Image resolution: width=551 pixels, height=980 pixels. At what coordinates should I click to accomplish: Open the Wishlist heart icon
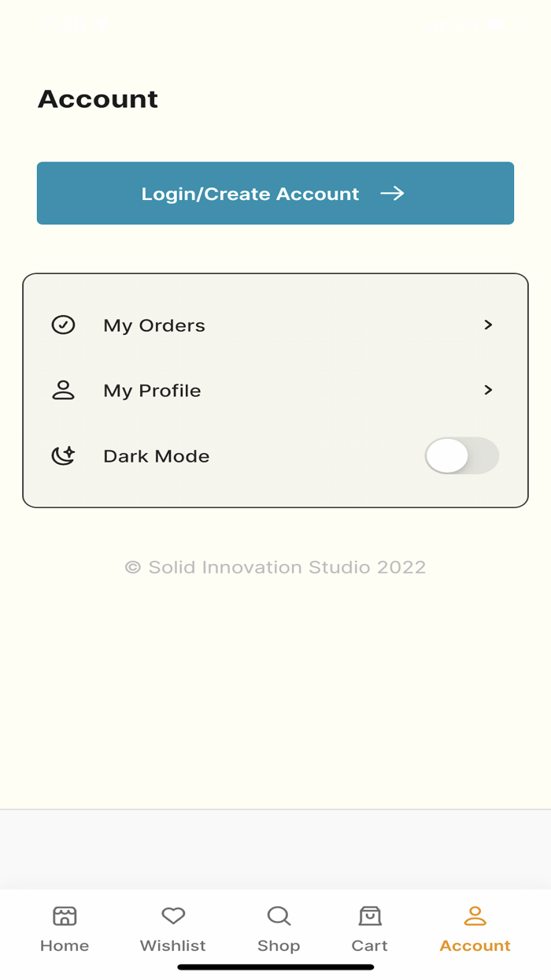tap(173, 915)
